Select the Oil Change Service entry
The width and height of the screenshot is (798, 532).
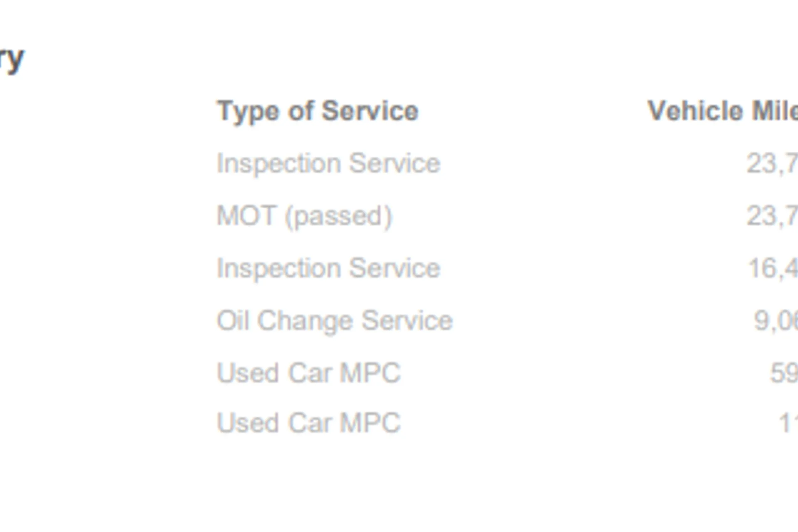click(x=335, y=321)
